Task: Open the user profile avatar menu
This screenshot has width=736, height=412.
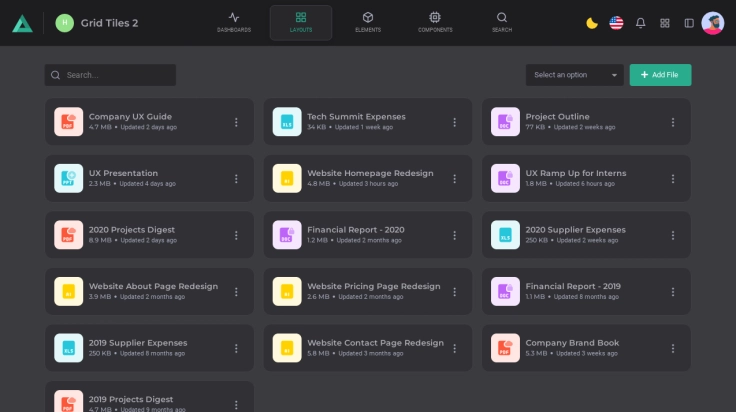Action: [x=713, y=23]
